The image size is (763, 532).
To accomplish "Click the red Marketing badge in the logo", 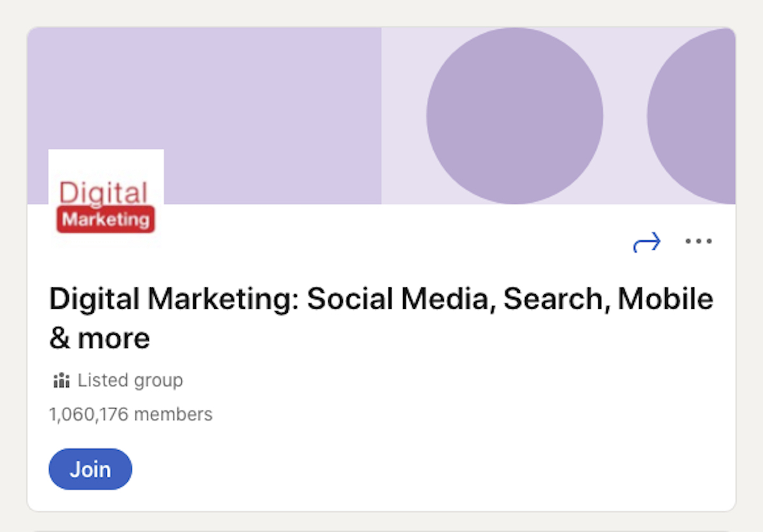I will tap(105, 220).
